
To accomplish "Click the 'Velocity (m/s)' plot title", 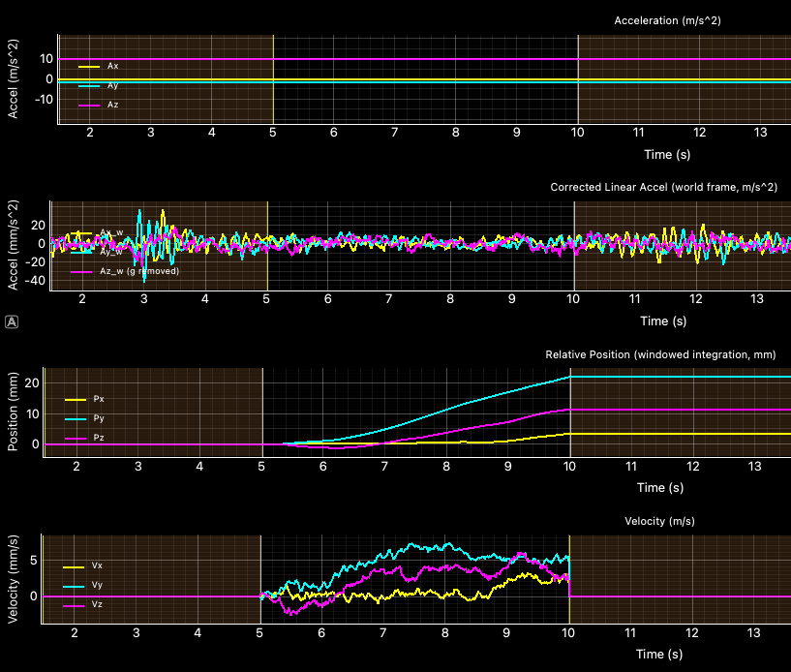I will 659,521.
